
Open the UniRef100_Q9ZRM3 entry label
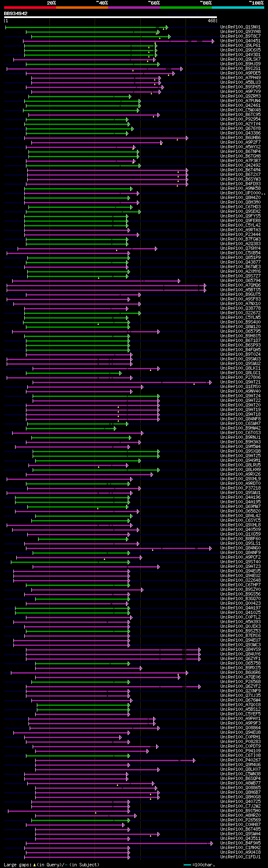click(240, 96)
